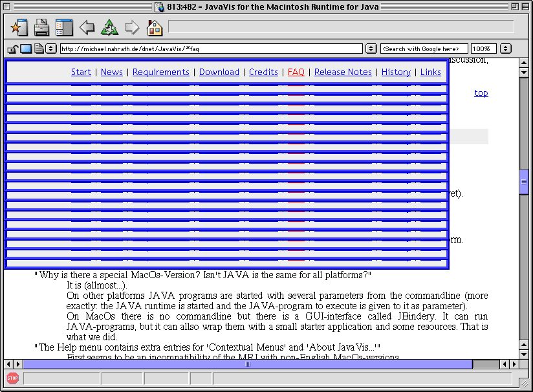
Task: Open the Requirements link
Action: coord(161,72)
